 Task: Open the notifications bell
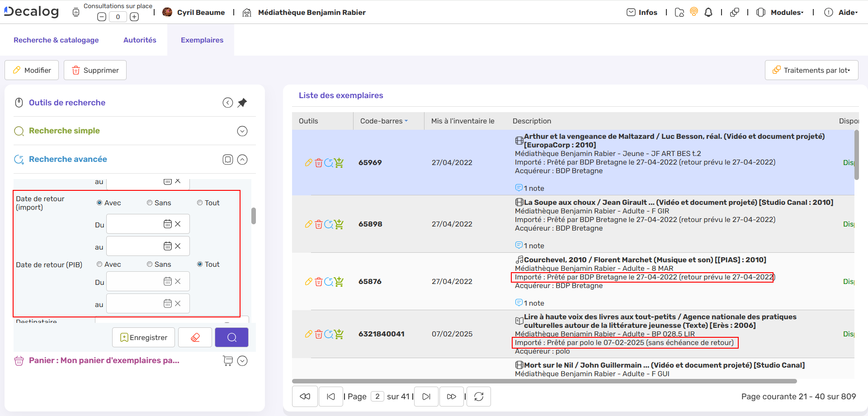click(708, 12)
